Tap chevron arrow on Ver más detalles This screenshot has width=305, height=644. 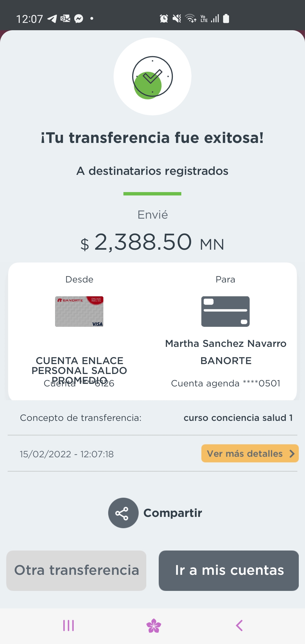point(292,453)
